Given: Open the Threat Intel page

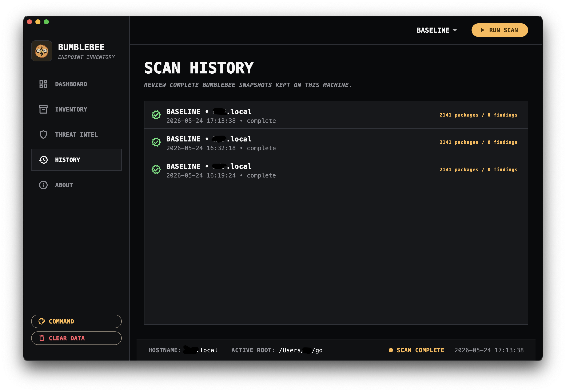Looking at the screenshot, I should [76, 135].
